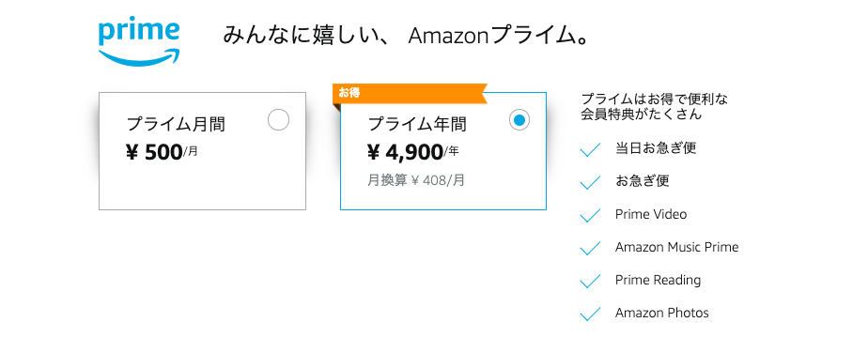Click the Amazon Photos benefit text

click(x=662, y=313)
